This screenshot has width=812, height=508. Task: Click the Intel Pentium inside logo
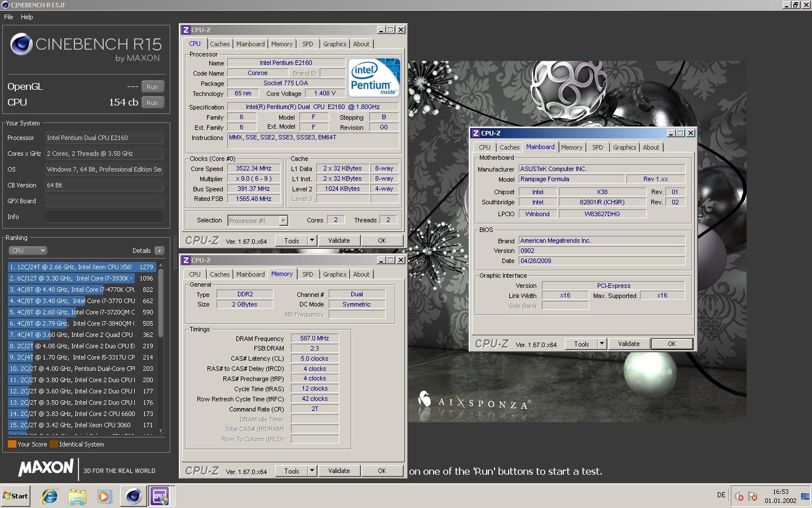point(374,77)
